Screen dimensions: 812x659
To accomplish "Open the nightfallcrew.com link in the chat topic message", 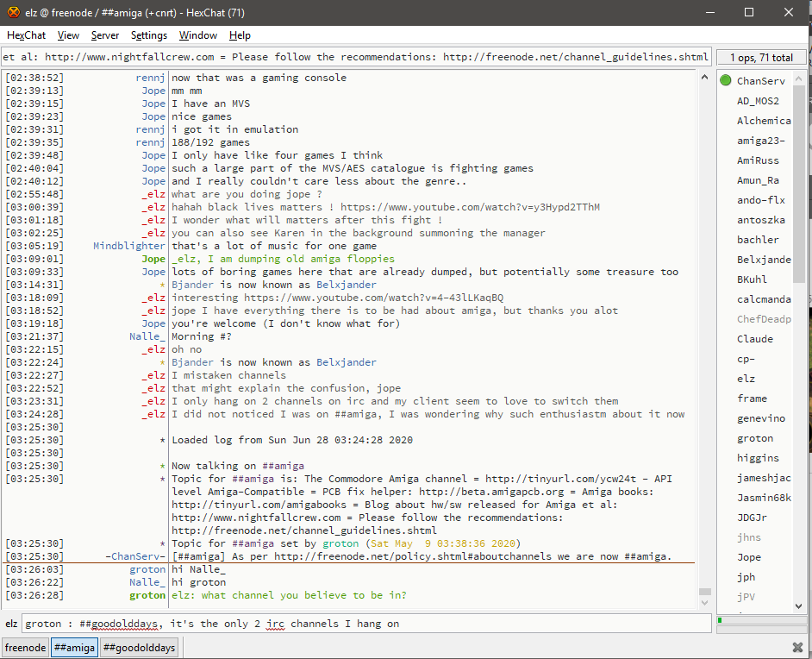I will pyautogui.click(x=256, y=518).
